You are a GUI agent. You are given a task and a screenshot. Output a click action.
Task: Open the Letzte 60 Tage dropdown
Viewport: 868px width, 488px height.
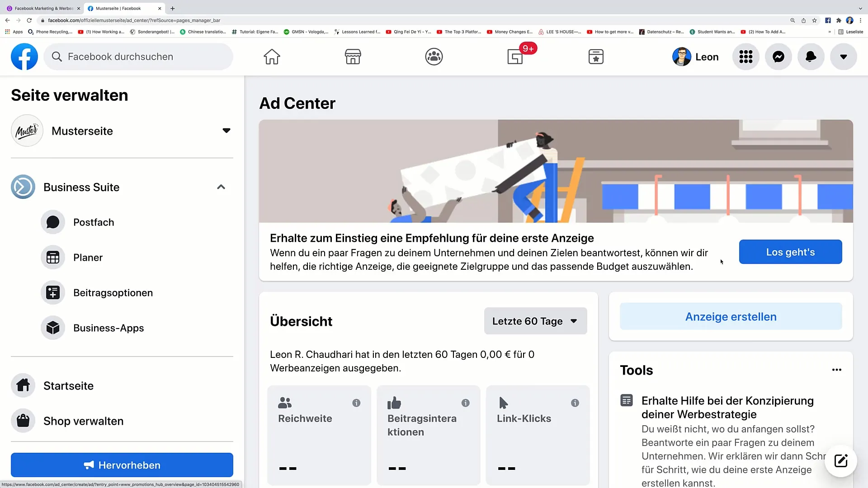[x=535, y=321]
